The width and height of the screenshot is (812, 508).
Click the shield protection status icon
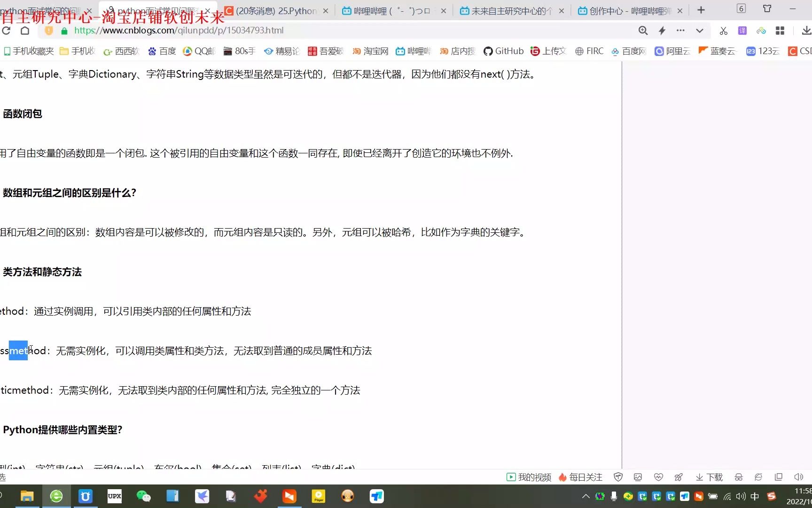coord(617,477)
